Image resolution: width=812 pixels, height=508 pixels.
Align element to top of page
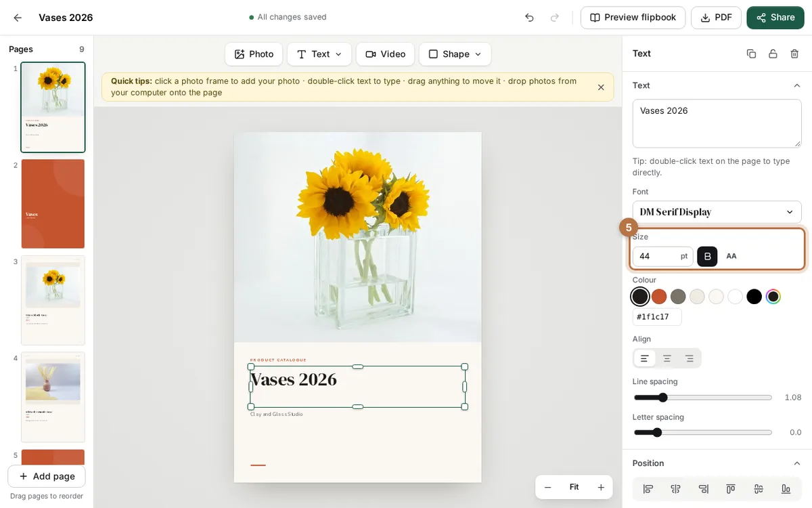pyautogui.click(x=731, y=489)
